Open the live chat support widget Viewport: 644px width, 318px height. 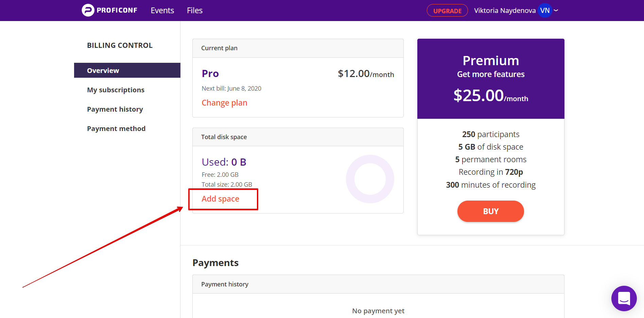624,298
